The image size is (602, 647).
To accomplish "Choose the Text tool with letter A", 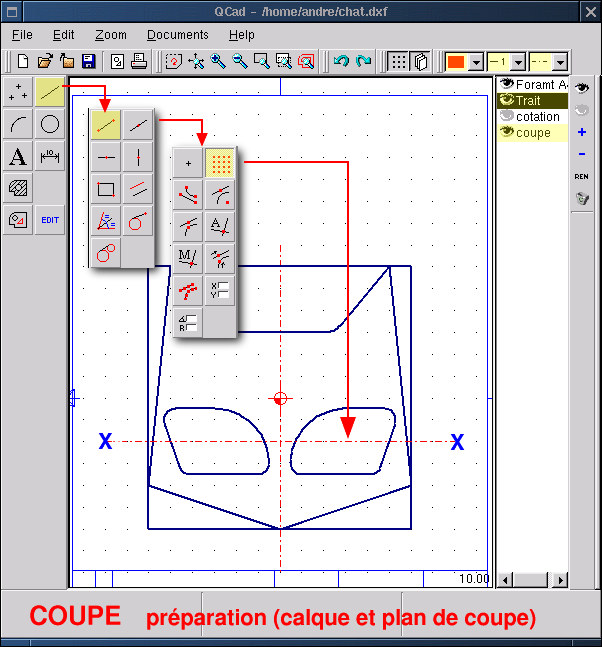I will [18, 156].
